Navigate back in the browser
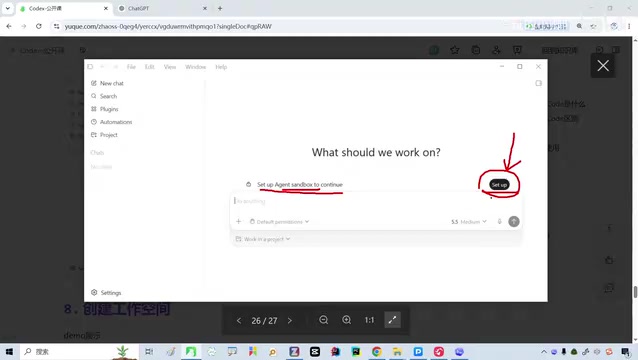The width and height of the screenshot is (638, 360). [9, 26]
